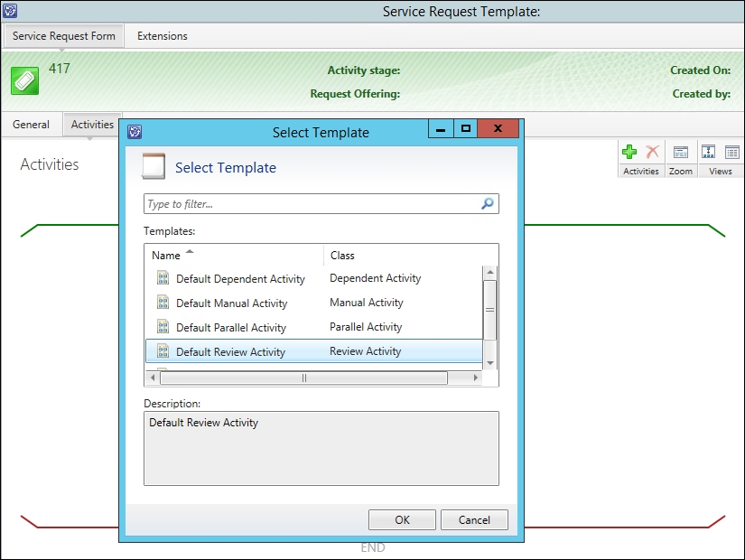Open the Service Request Form tab
Screen dimensions: 745x560
64,35
